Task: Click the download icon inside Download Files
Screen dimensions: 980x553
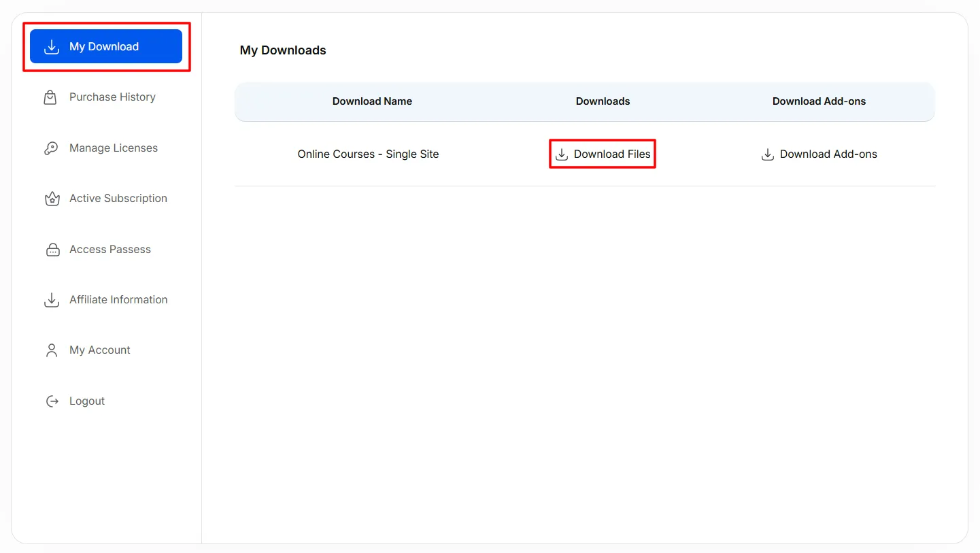Action: (x=562, y=154)
